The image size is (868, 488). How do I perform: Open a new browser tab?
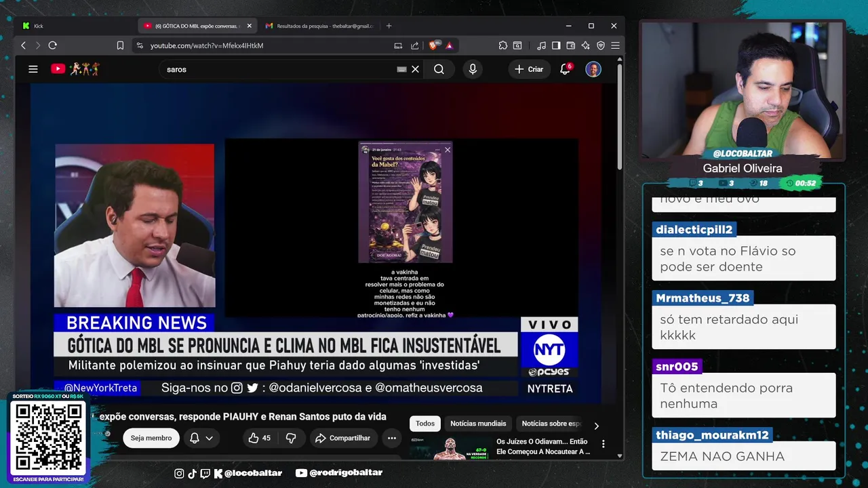click(x=389, y=26)
